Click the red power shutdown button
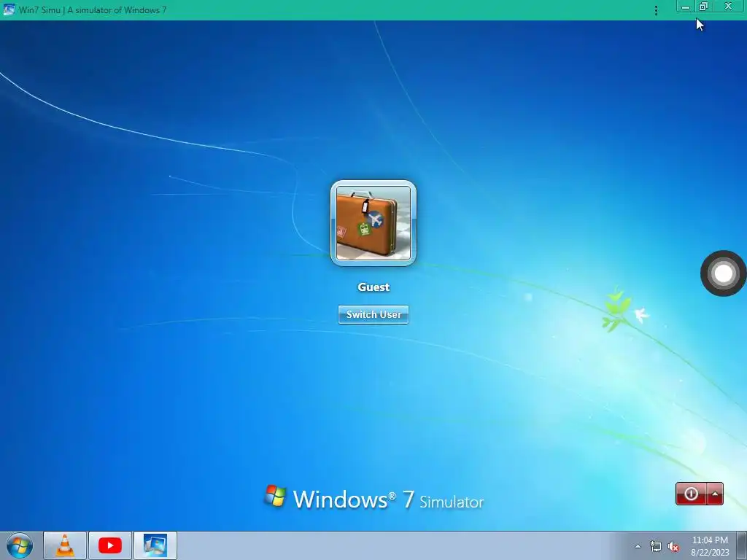This screenshot has width=747, height=560. (691, 494)
